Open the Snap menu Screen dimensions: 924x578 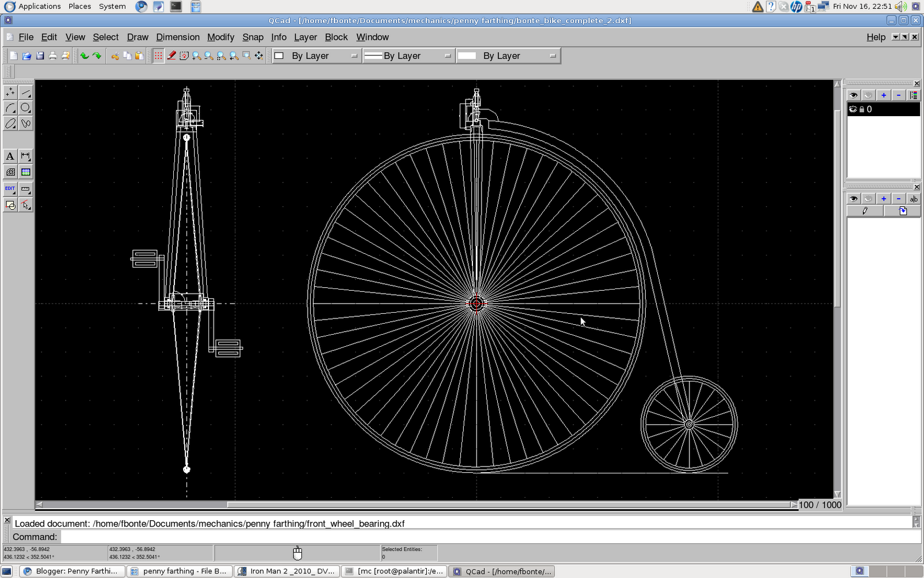pyautogui.click(x=252, y=37)
